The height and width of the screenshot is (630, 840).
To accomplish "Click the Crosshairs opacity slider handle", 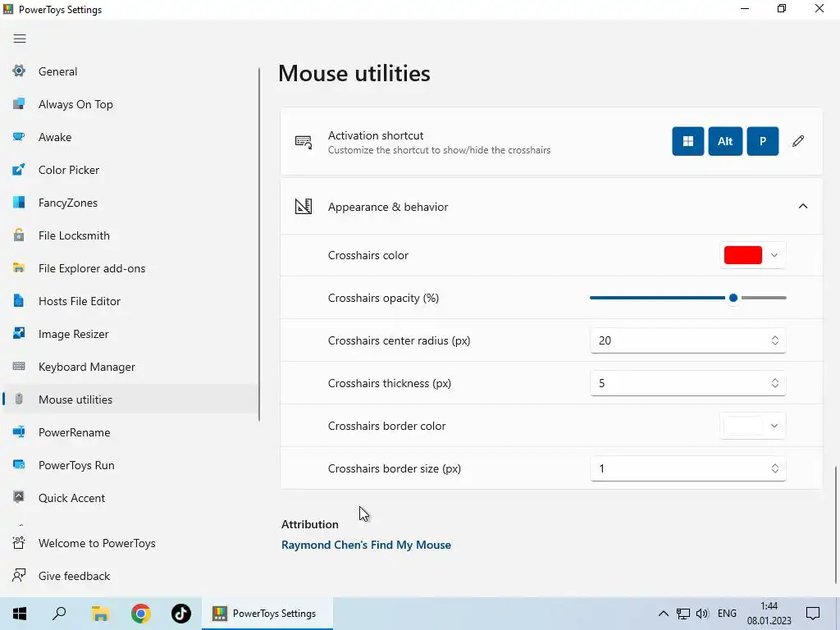I will click(733, 298).
